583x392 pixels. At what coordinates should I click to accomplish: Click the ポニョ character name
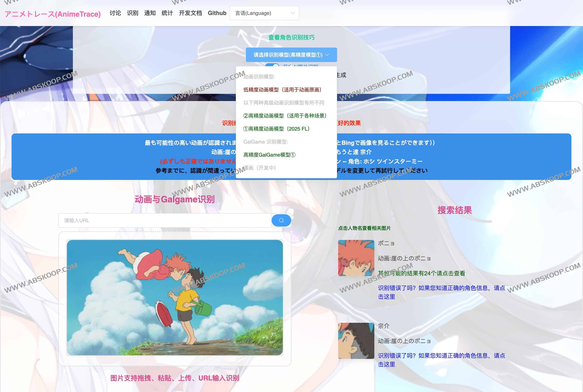point(386,243)
